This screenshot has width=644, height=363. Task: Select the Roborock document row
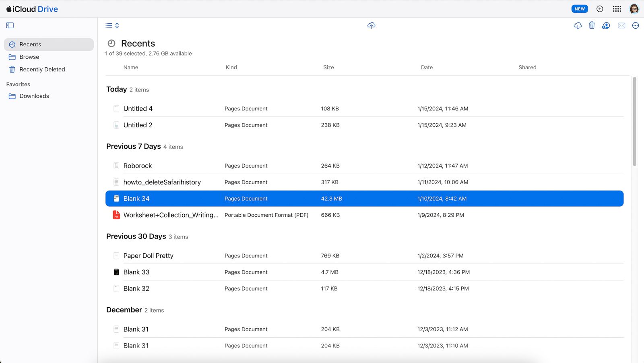pyautogui.click(x=364, y=166)
